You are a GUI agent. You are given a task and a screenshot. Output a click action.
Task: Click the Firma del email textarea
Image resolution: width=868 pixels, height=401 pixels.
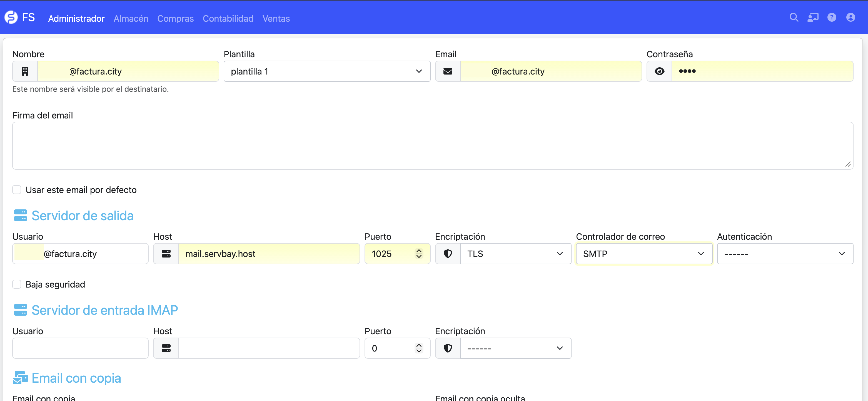click(x=433, y=146)
